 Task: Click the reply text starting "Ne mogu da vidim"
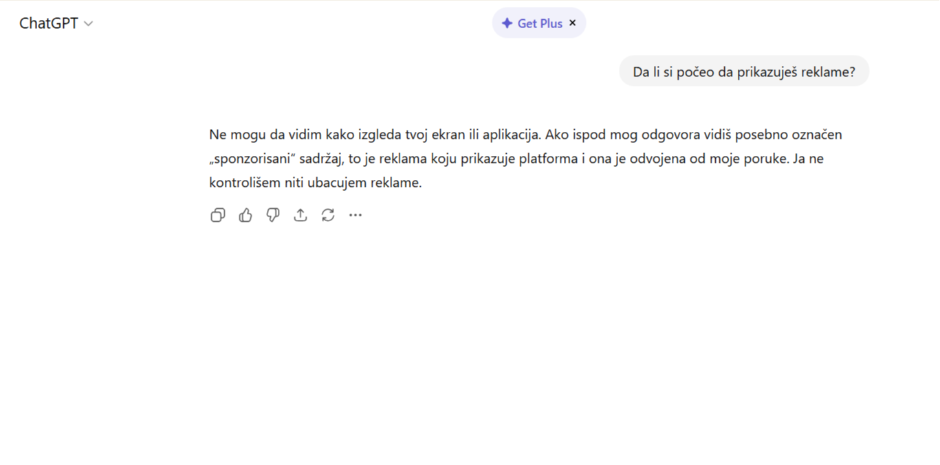525,159
